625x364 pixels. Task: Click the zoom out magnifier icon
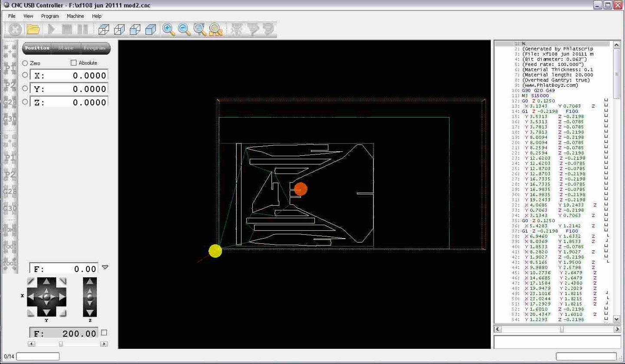(184, 30)
